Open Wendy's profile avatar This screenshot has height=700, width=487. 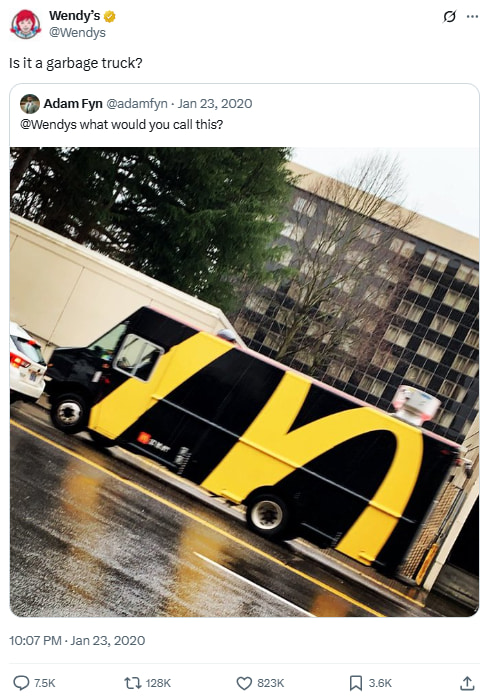click(25, 24)
